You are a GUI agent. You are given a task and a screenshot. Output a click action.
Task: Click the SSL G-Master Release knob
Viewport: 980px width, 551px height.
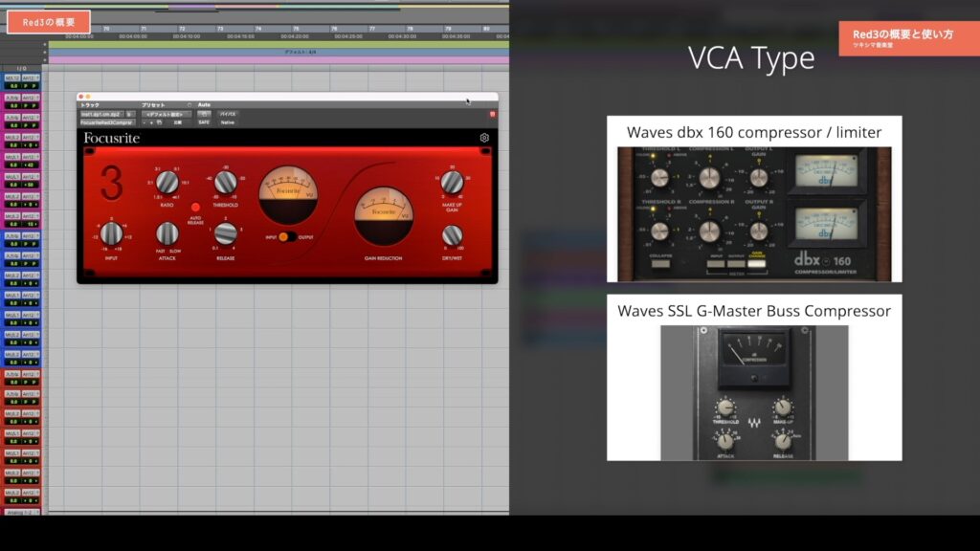tap(783, 442)
